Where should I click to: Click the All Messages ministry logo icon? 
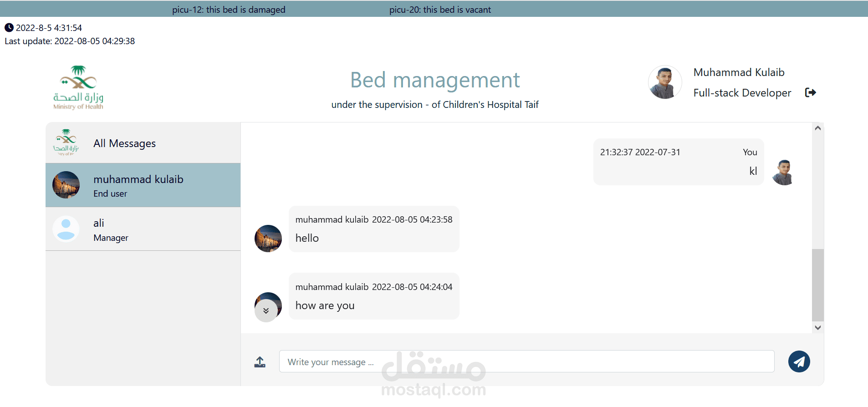[x=66, y=142]
